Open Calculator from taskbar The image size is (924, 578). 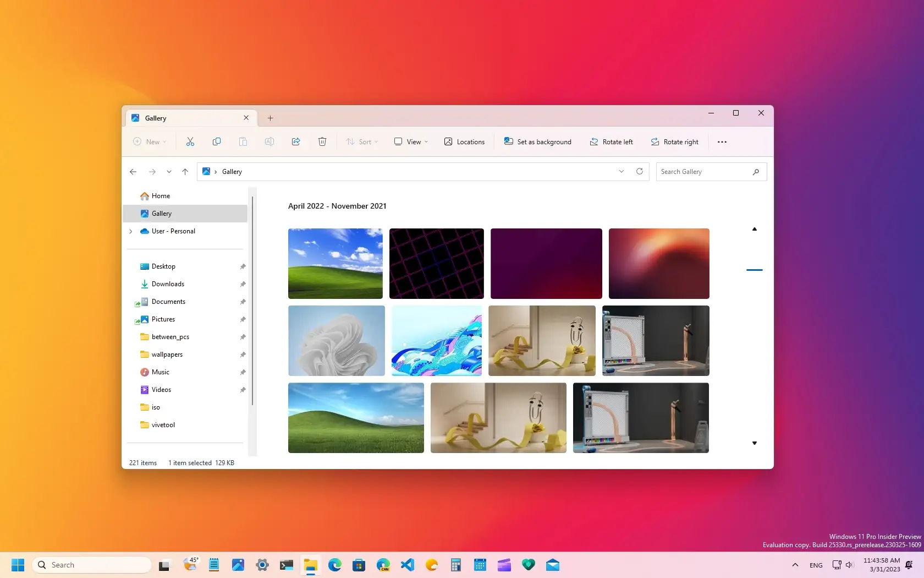[456, 565]
